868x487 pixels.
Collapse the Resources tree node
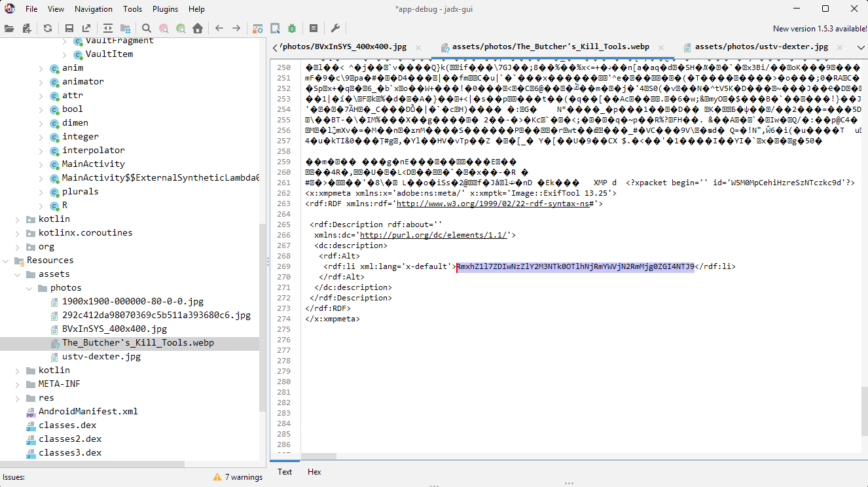(x=7, y=261)
